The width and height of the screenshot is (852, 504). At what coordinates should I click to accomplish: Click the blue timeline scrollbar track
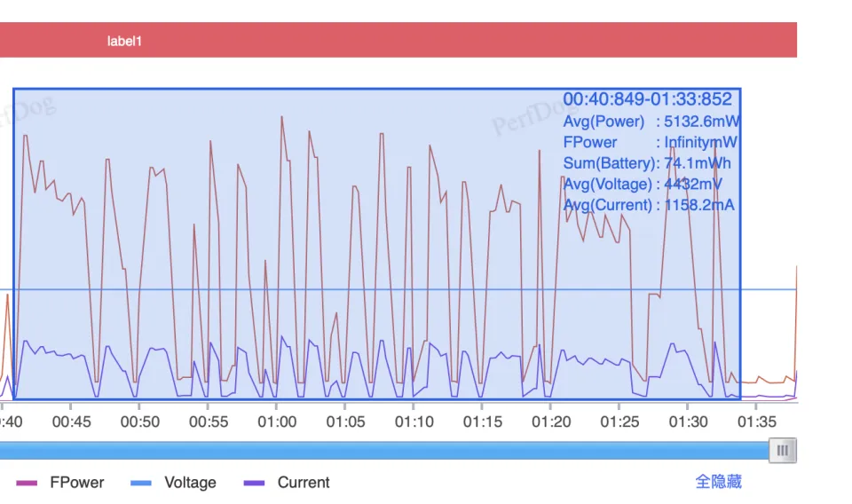pos(382,451)
